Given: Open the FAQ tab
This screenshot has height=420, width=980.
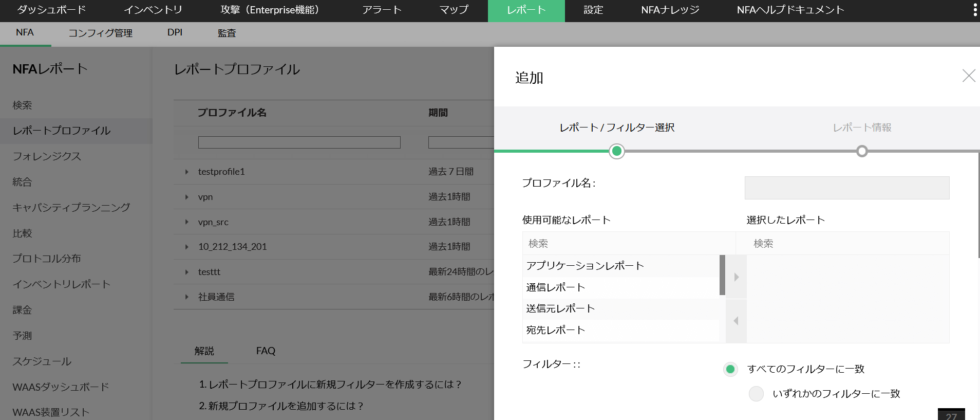Looking at the screenshot, I should point(266,351).
